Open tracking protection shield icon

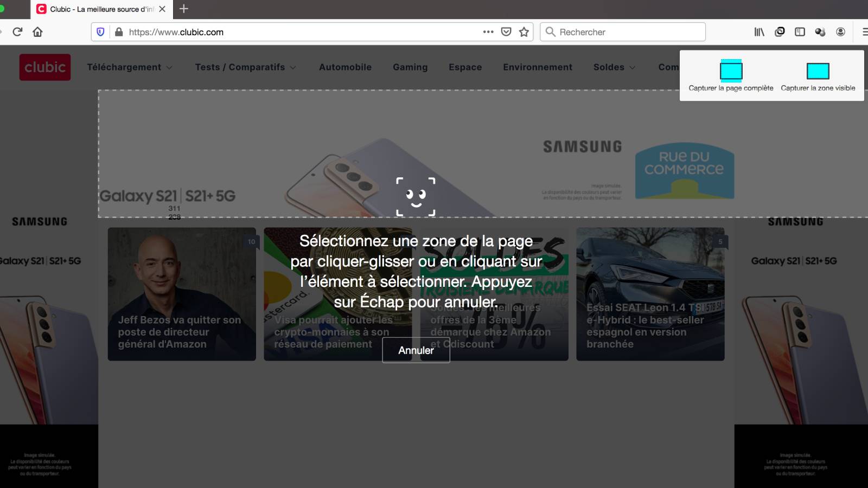click(x=100, y=32)
